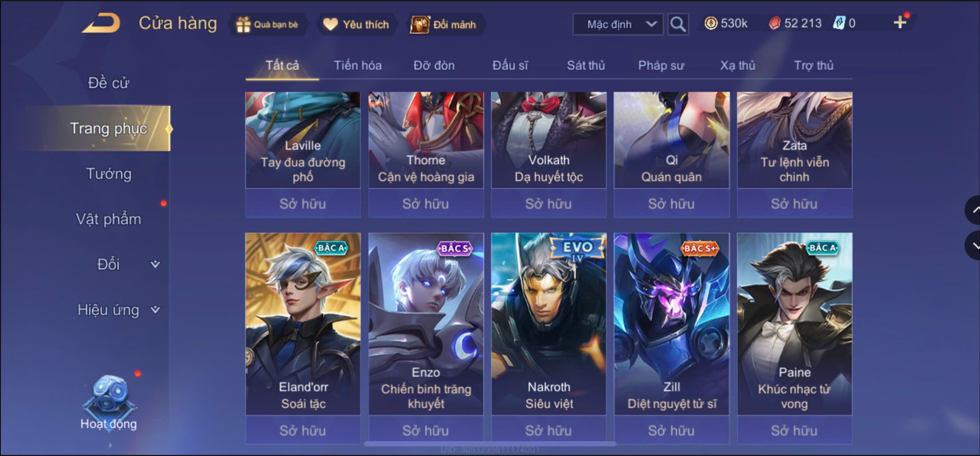Click the horizontal scrollbar below skins

[490, 443]
